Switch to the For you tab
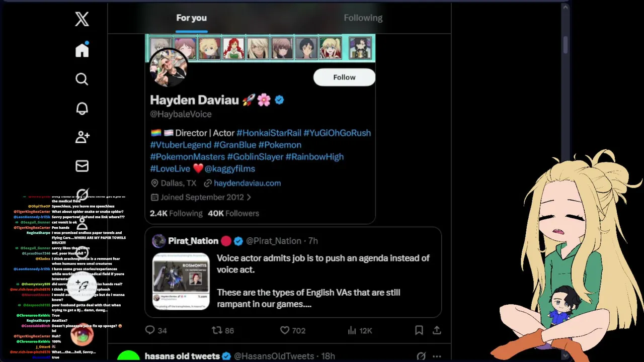The height and width of the screenshot is (362, 644). coord(191,18)
